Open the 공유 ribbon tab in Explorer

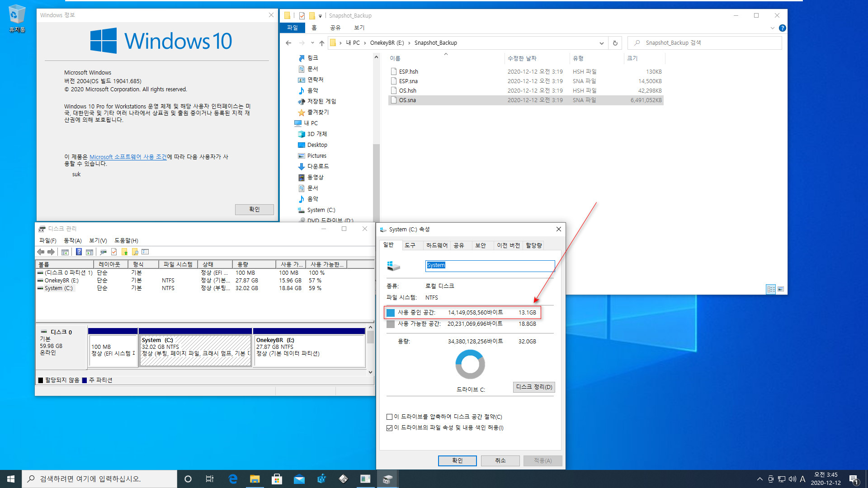[x=335, y=28]
